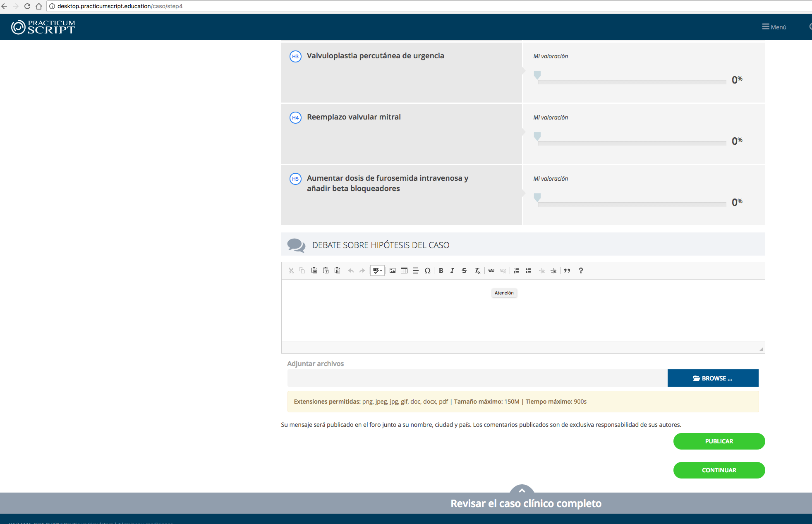Toggle strikethrough formatting

(464, 270)
